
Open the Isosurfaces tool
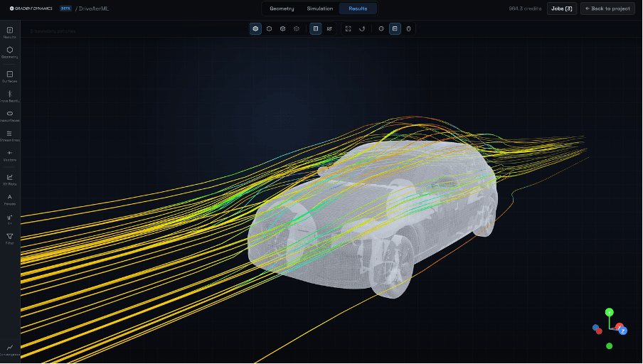10,116
